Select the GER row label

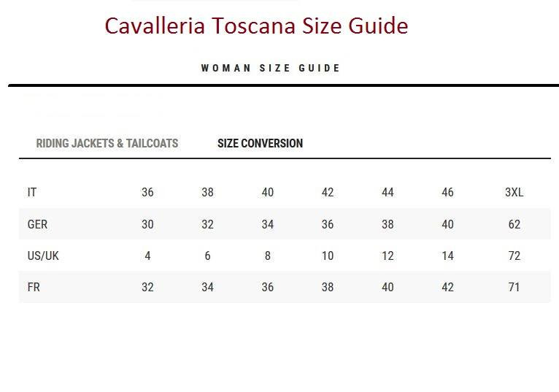[x=37, y=225]
